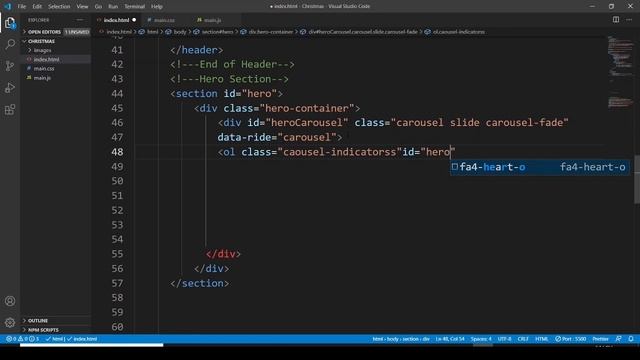
Task: Open the Go menu
Action: (98, 7)
